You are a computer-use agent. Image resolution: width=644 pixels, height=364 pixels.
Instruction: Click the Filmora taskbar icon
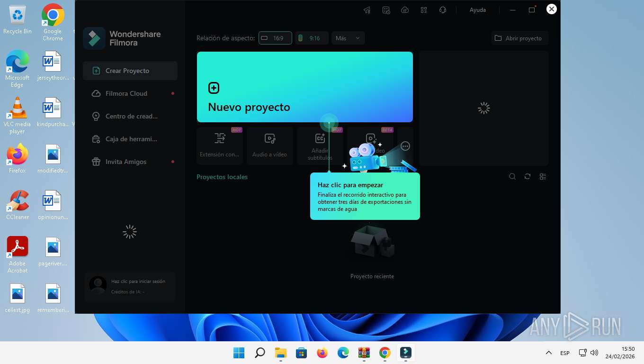(x=406, y=353)
